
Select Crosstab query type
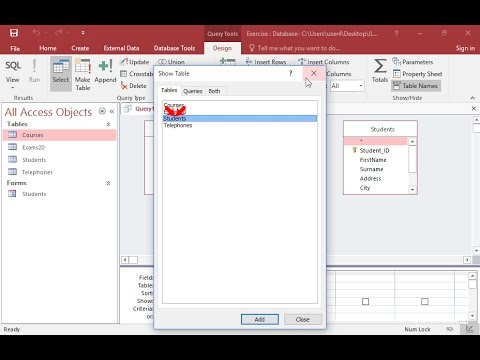(136, 74)
